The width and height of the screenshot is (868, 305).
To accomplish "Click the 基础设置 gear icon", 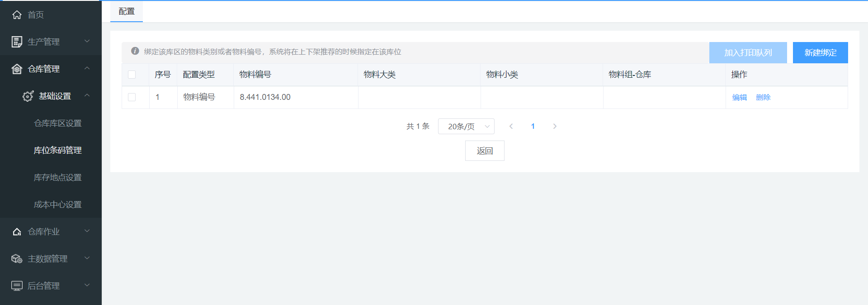I will point(28,96).
